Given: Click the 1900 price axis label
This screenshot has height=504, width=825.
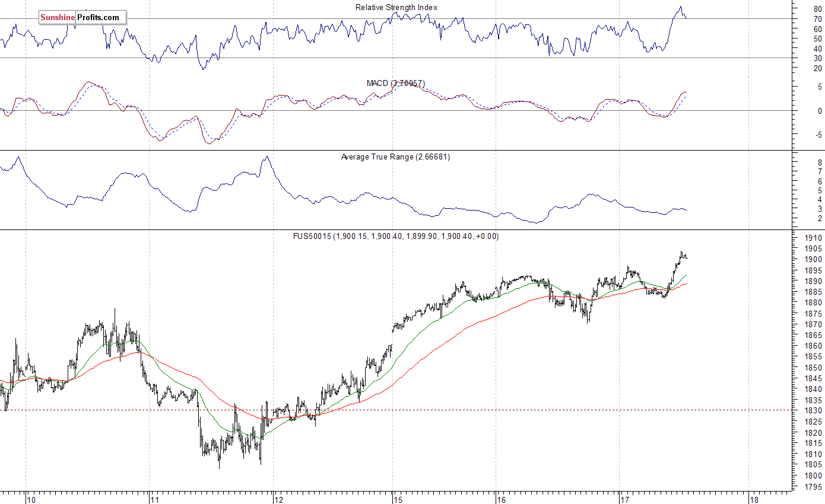Looking at the screenshot, I should (x=814, y=260).
